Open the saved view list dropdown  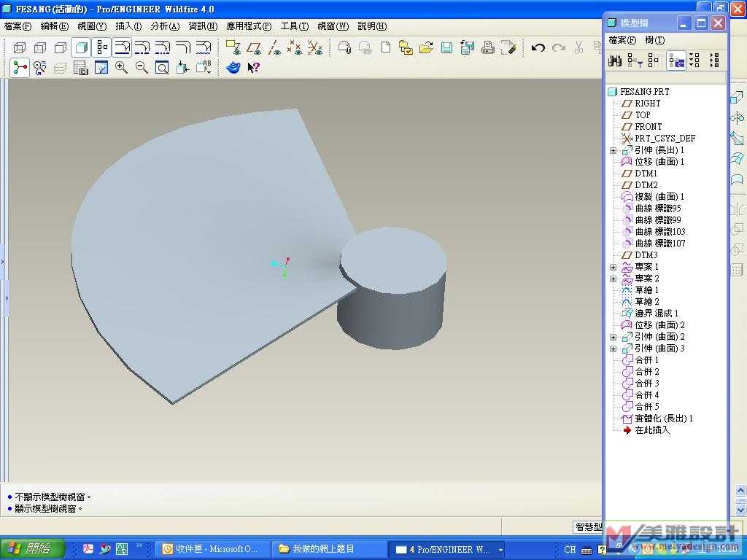(x=204, y=68)
